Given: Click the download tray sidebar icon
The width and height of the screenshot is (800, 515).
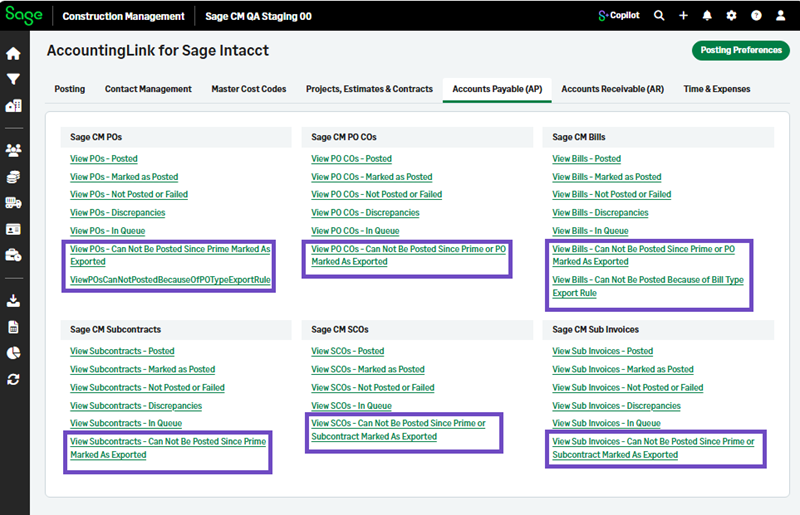Looking at the screenshot, I should [x=13, y=301].
